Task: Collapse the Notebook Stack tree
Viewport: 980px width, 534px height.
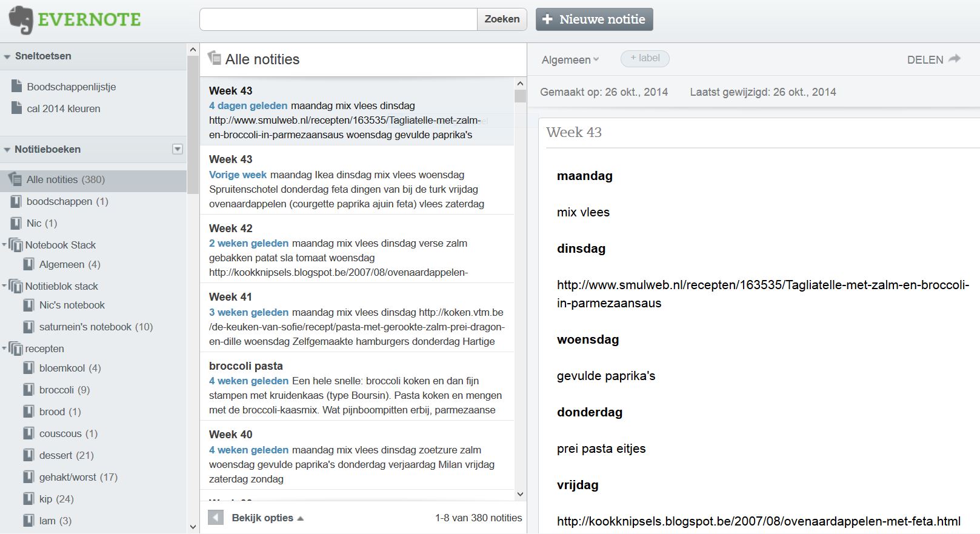Action: tap(4, 245)
